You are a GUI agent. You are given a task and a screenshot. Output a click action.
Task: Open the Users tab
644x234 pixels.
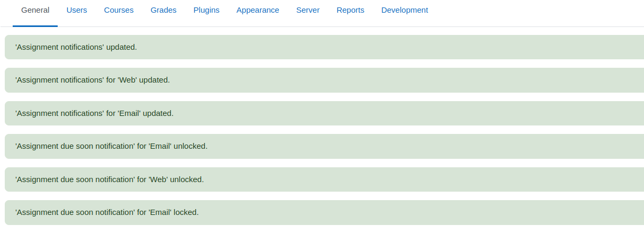pyautogui.click(x=77, y=11)
